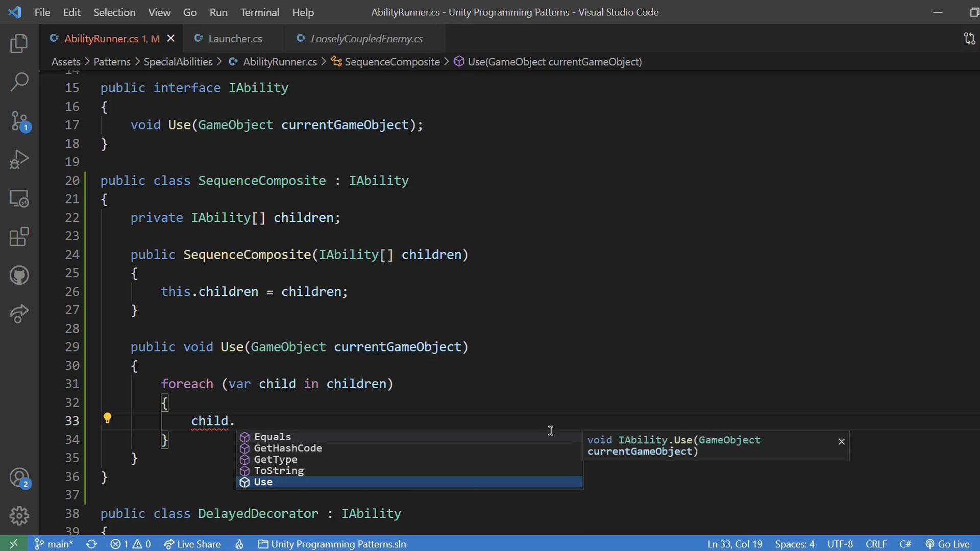
Task: Open the Explorer view in activity bar
Action: [19, 43]
